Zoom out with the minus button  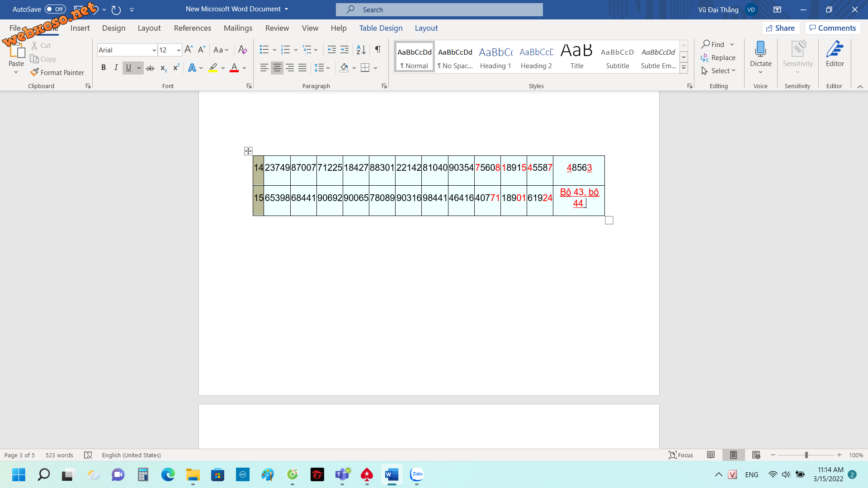pyautogui.click(x=773, y=455)
